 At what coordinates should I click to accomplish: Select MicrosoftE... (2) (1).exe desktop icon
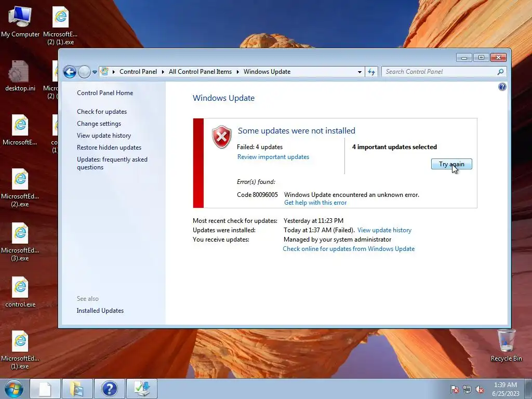60,25
